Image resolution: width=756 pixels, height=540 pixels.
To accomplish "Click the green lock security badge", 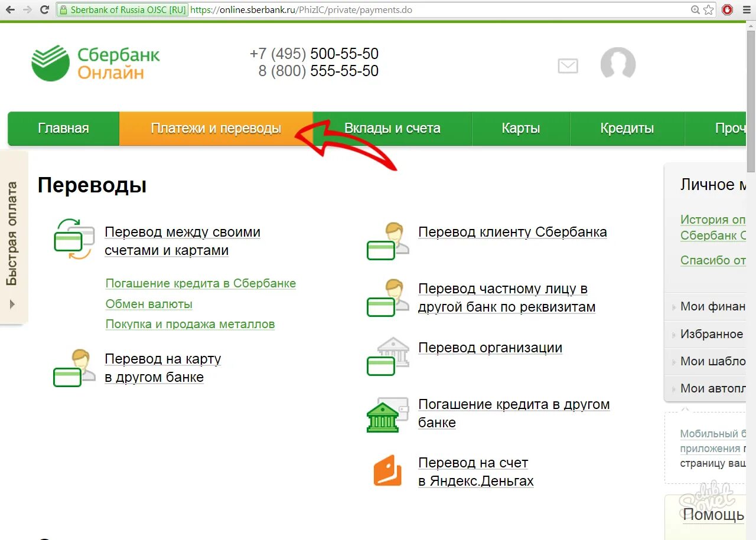I will click(123, 10).
